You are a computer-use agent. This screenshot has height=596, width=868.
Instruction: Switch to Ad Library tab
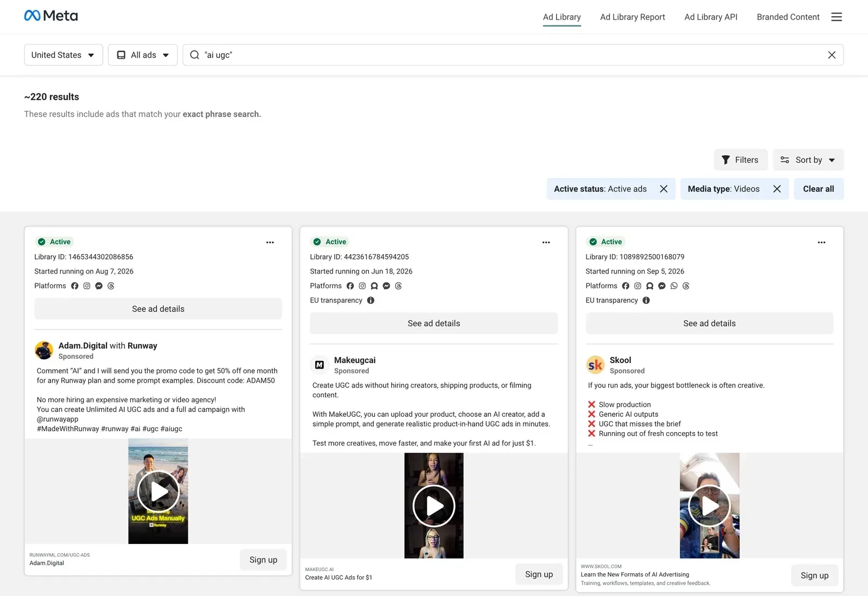(x=562, y=17)
